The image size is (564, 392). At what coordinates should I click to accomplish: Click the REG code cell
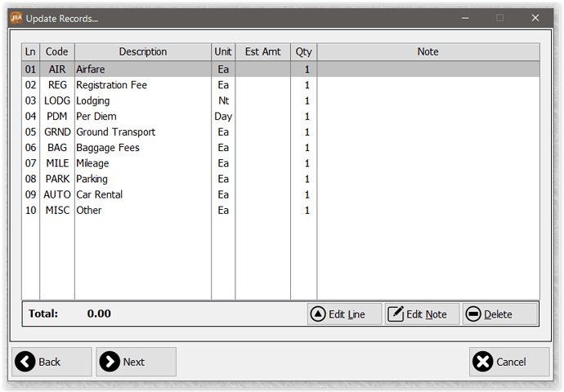[57, 85]
